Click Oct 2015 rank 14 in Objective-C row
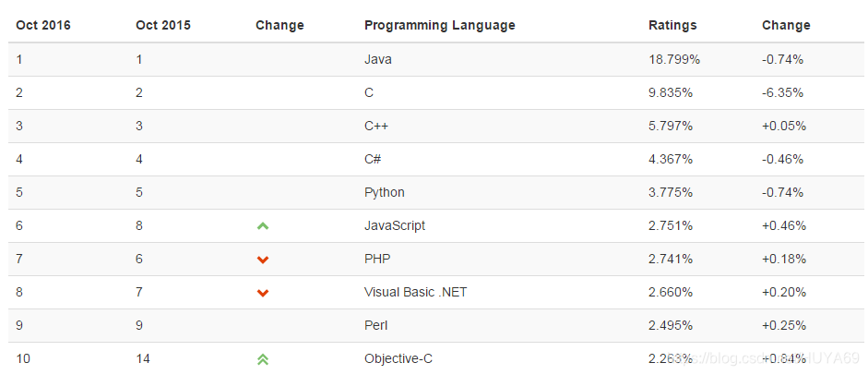Image resolution: width=868 pixels, height=375 pixels. pos(142,358)
